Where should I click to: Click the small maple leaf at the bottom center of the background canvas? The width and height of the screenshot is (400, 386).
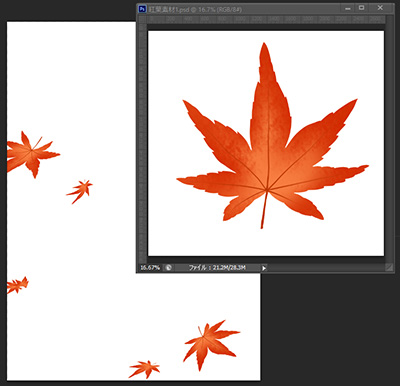click(x=144, y=369)
